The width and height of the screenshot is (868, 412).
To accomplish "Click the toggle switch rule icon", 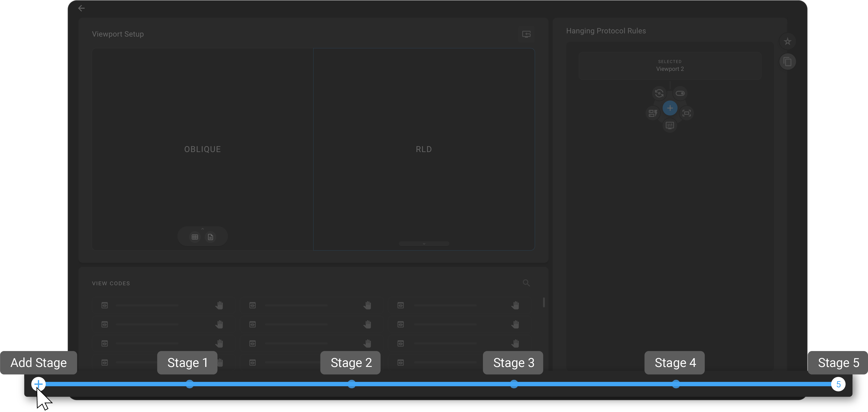I will click(x=680, y=93).
